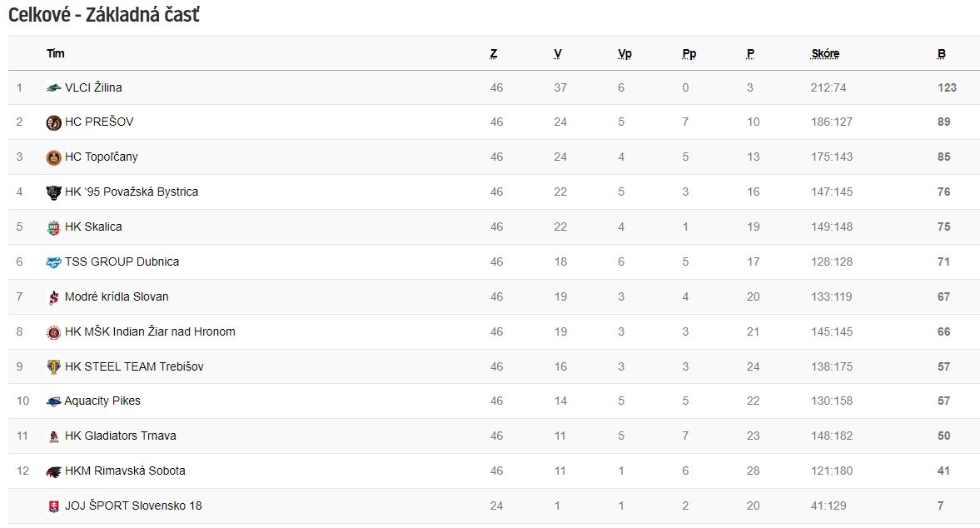The image size is (980, 528).
Task: Click the HKM Rimavská Sobota logo
Action: tap(54, 471)
